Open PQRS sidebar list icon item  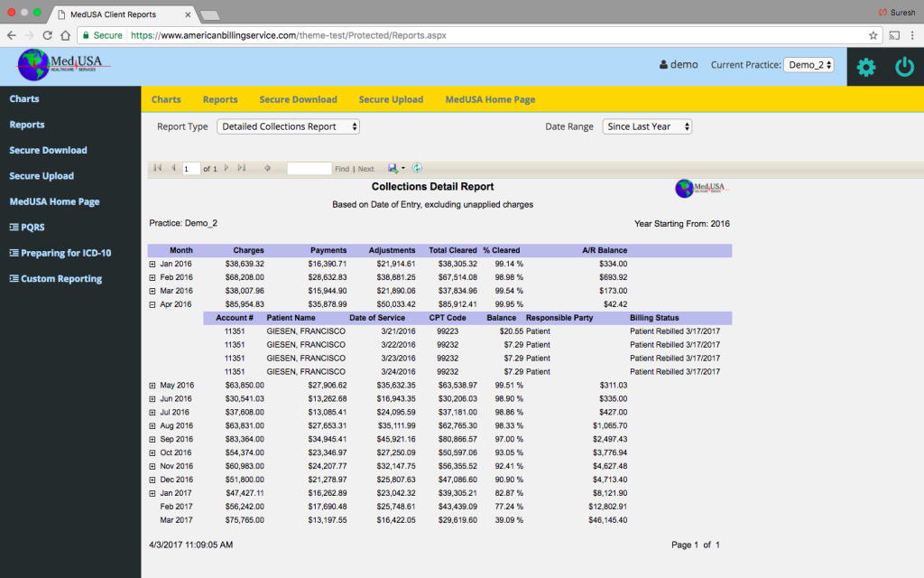click(27, 227)
